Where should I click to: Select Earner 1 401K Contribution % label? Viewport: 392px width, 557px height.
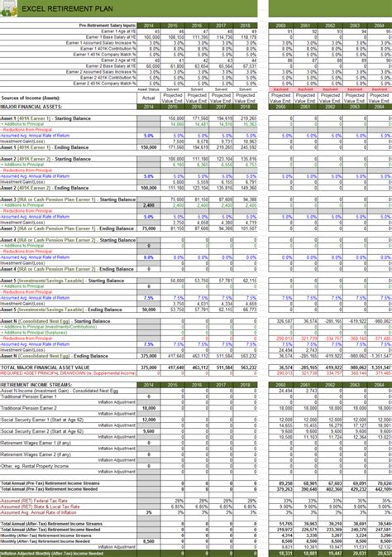[x=108, y=49]
